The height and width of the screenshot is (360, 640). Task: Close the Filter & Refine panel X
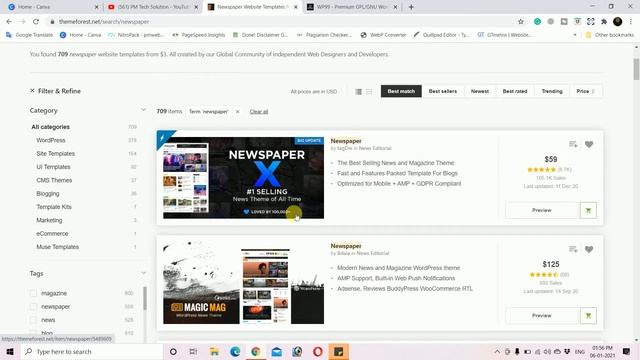coord(32,91)
